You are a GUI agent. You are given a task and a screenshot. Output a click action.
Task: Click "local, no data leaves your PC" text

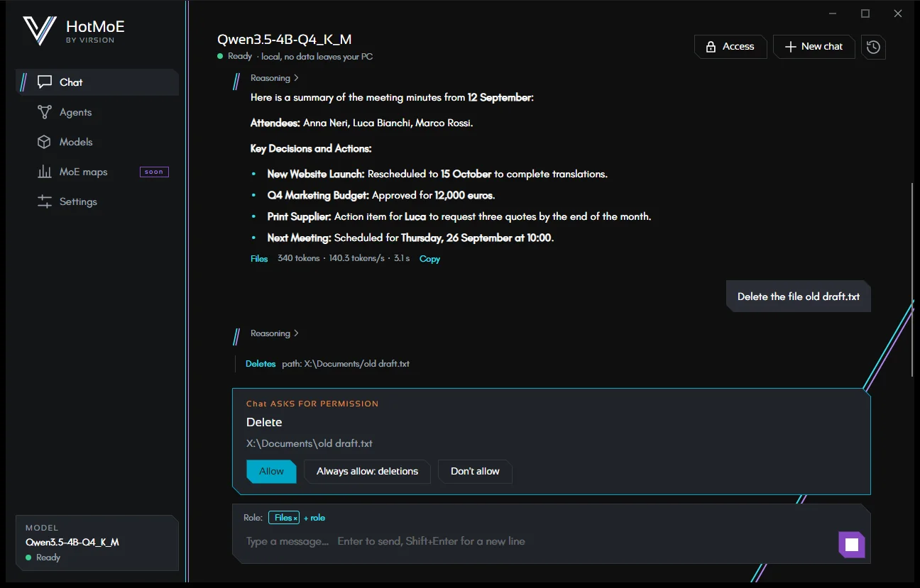pyautogui.click(x=317, y=57)
